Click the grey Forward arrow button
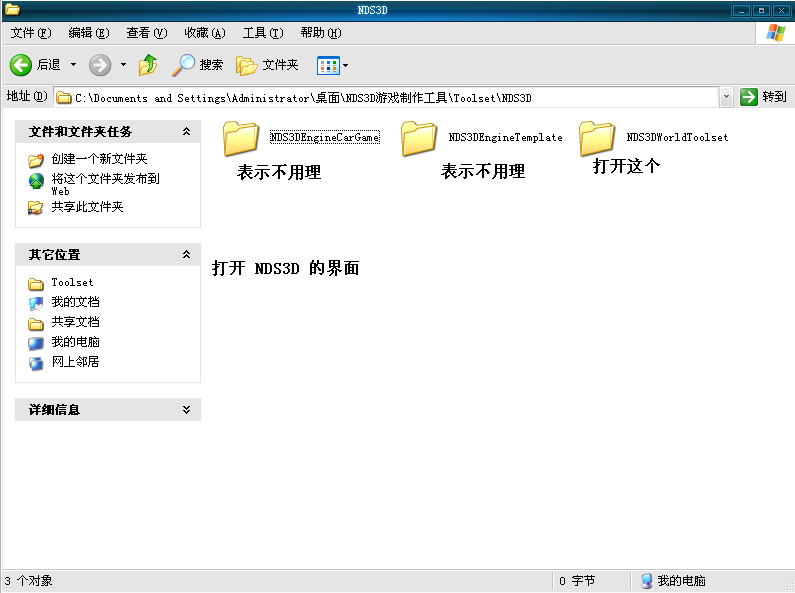 [100, 65]
